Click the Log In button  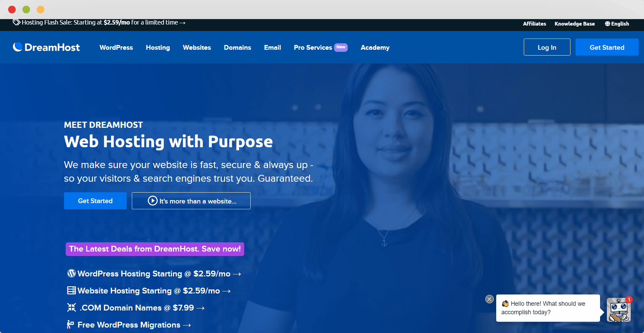547,47
